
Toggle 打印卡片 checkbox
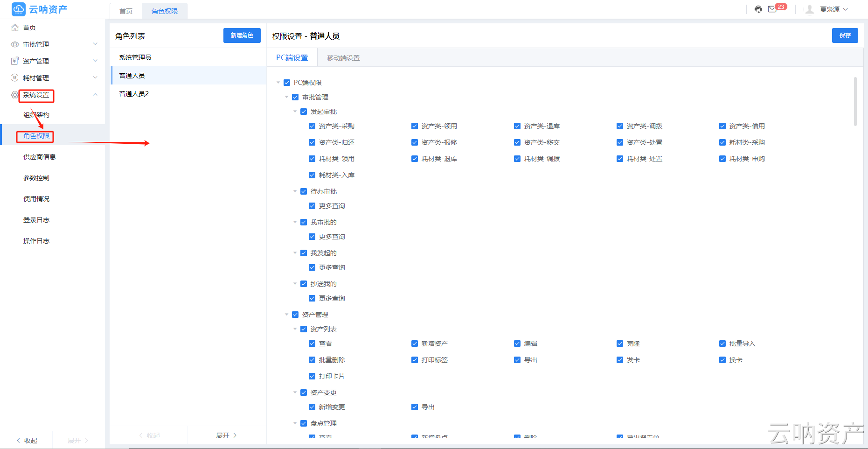tap(312, 376)
